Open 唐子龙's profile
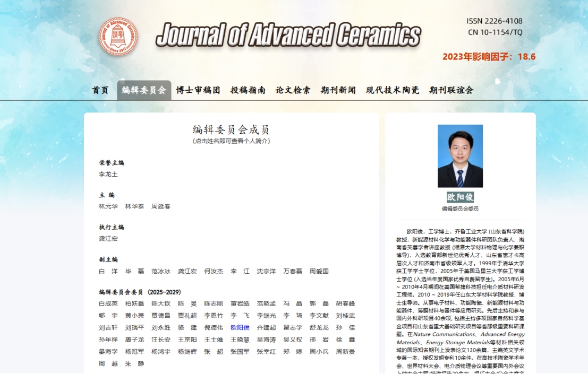Image resolution: width=588 pixels, height=374 pixels. [134, 340]
